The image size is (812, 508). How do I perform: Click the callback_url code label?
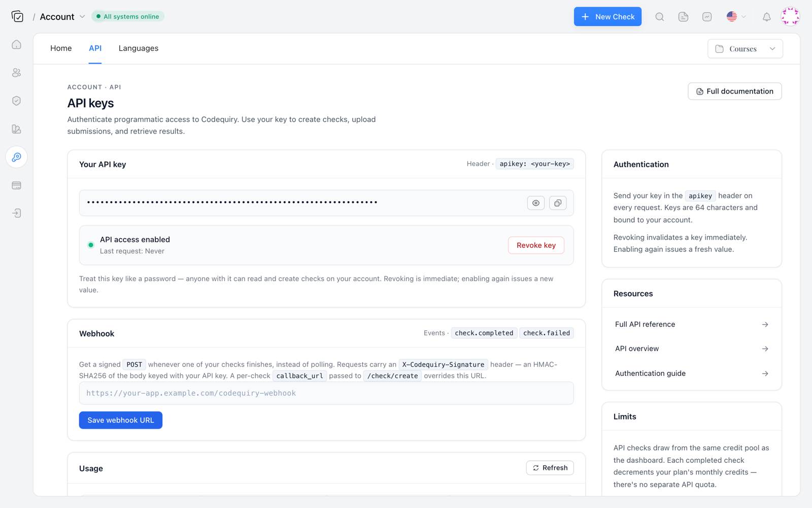299,376
